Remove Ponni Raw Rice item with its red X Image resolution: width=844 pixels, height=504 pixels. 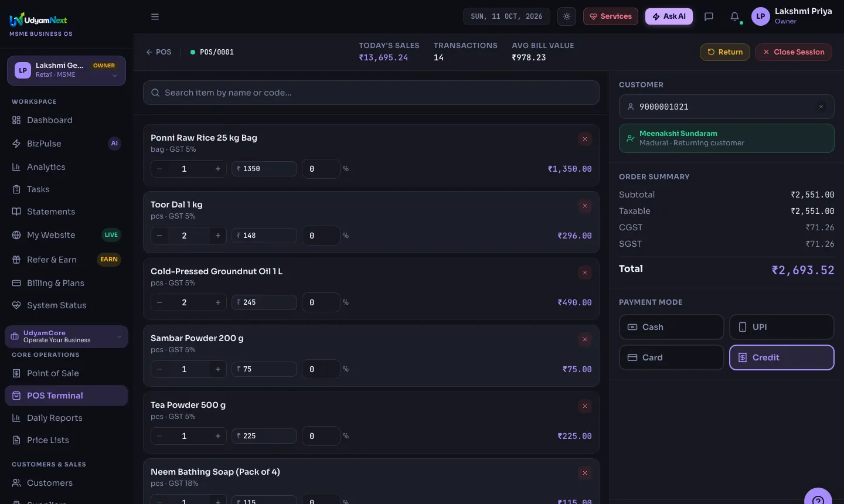coord(585,139)
